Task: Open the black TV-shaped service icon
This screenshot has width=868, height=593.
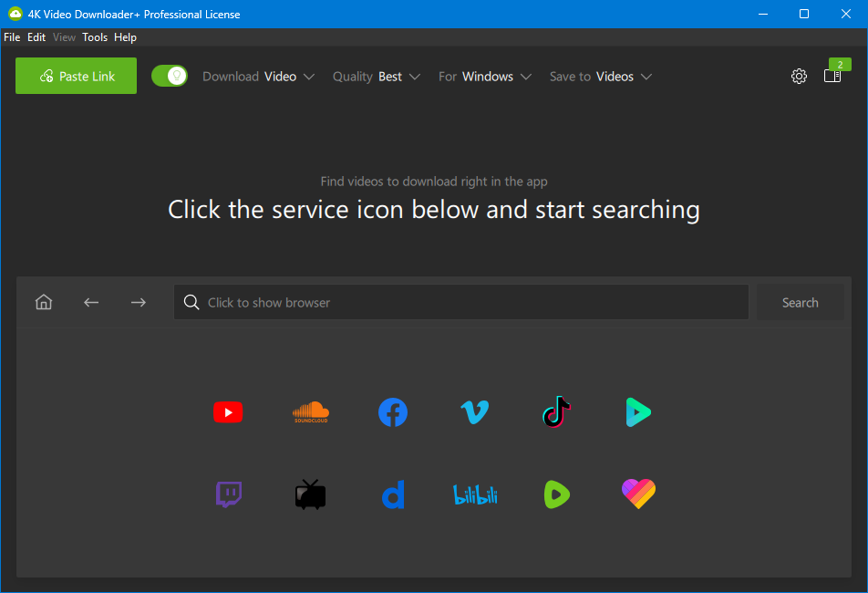Action: (x=311, y=494)
